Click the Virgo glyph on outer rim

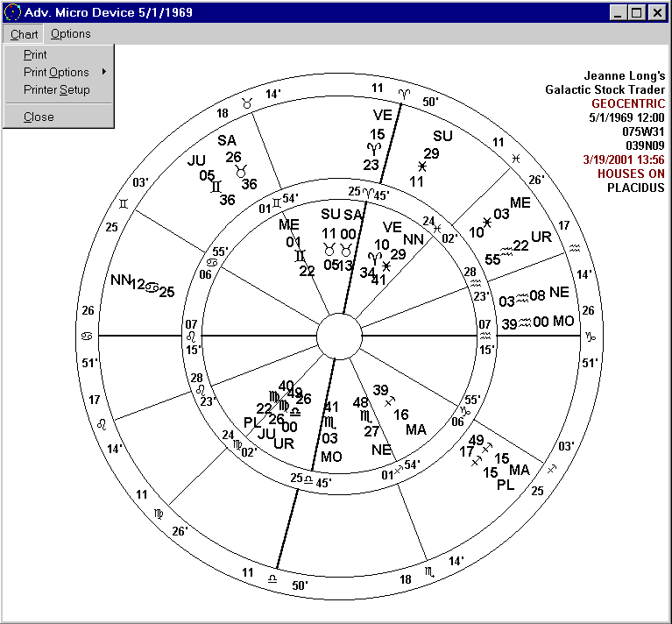tap(159, 514)
